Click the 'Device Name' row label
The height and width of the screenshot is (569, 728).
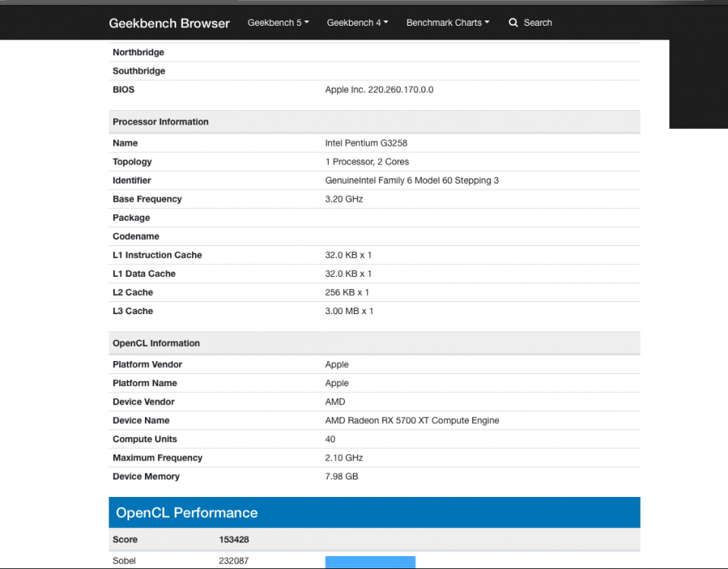(x=141, y=420)
